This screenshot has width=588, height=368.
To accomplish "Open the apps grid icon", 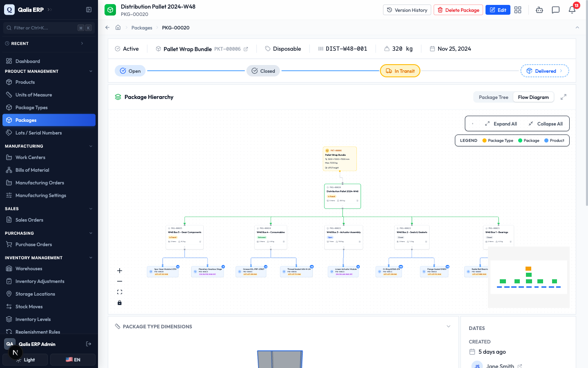I will (518, 10).
